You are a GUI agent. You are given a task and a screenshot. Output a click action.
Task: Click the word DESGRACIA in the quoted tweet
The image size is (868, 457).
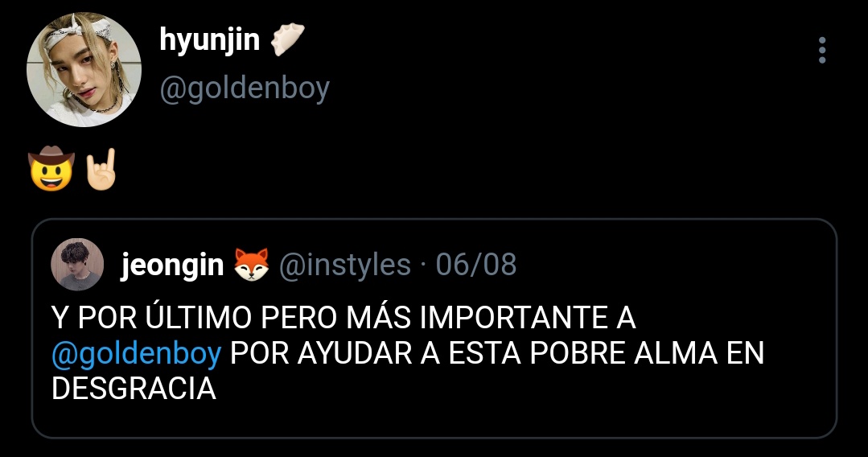(134, 389)
